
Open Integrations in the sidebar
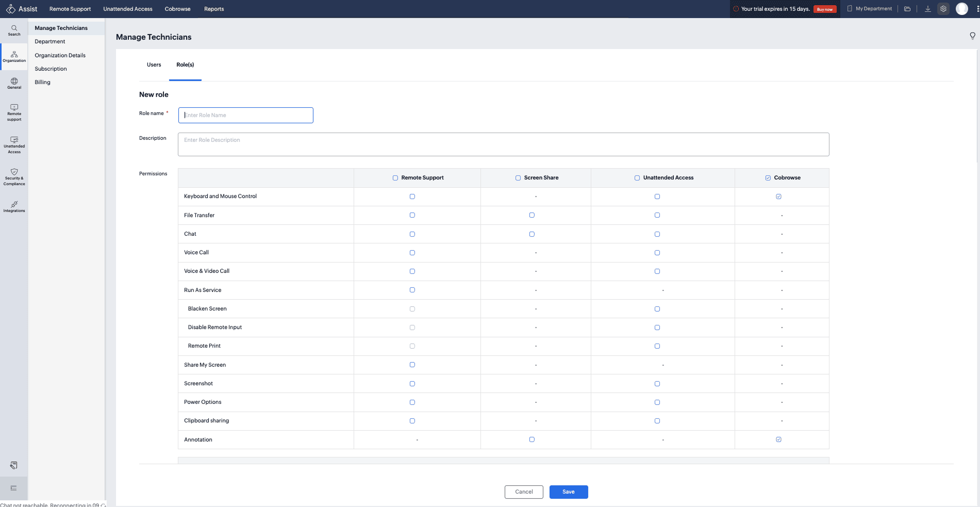tap(14, 206)
